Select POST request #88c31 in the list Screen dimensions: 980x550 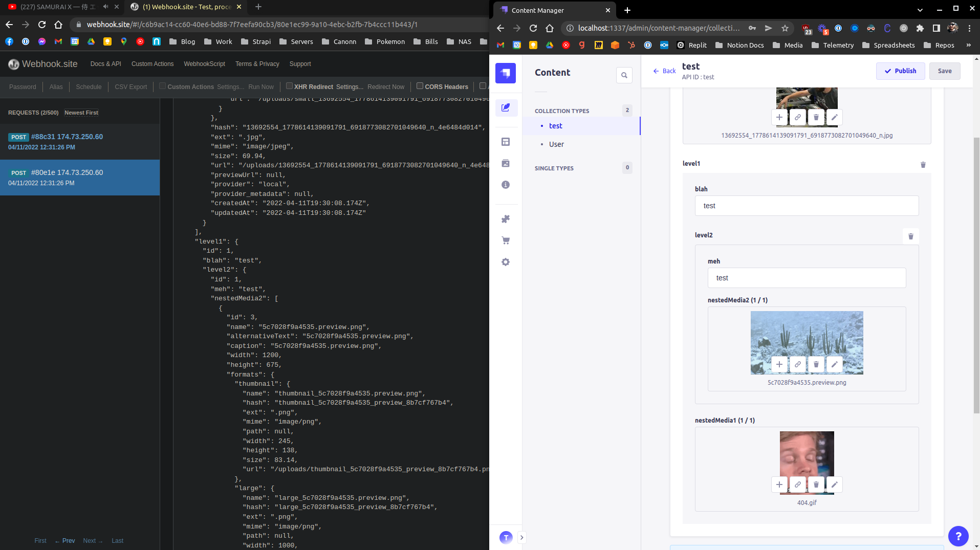(80, 142)
